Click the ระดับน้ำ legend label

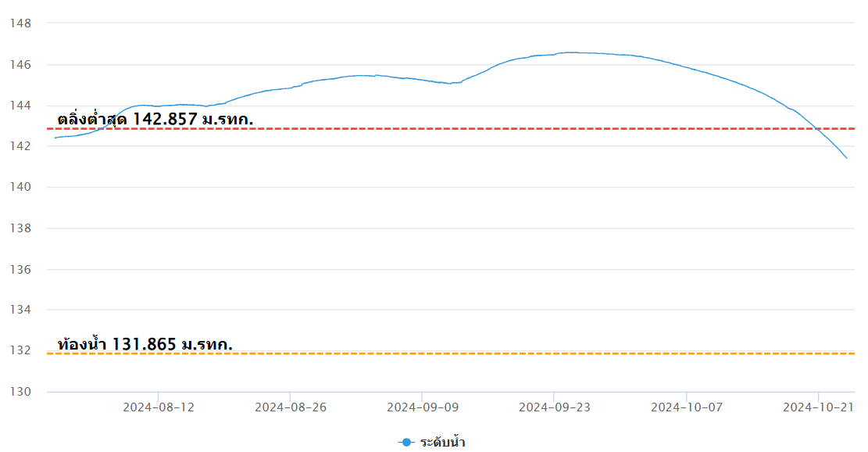tap(442, 442)
